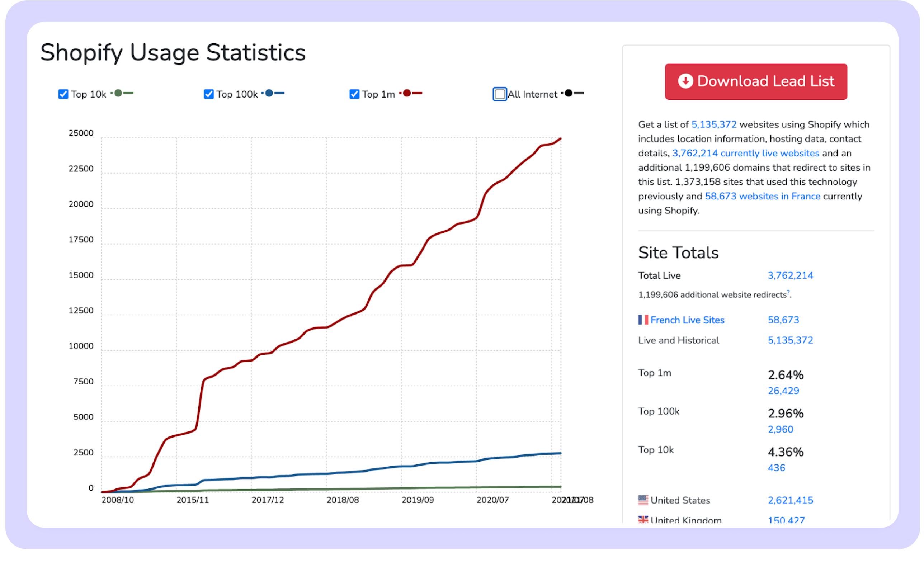924x562 pixels.
Task: Click the green Top 10k legend marker
Action: click(118, 93)
